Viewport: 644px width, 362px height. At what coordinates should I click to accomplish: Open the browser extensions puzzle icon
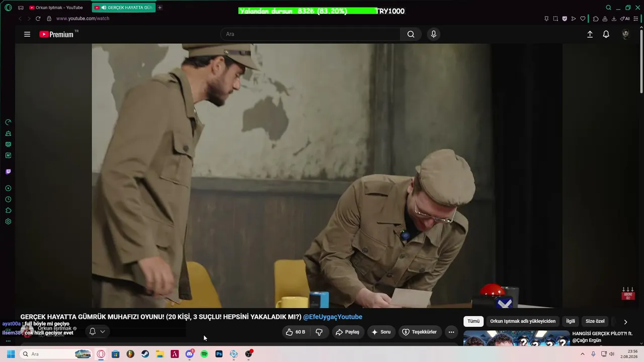pos(596,19)
